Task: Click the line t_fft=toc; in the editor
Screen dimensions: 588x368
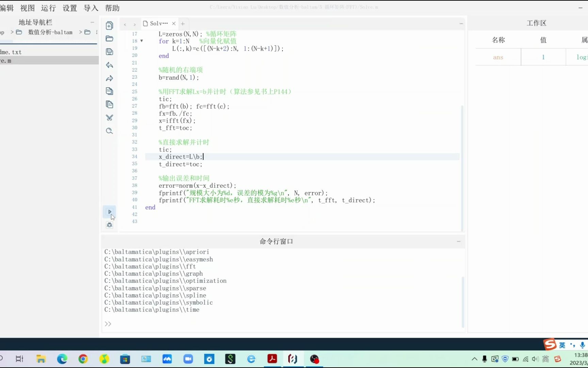Action: 175,128
